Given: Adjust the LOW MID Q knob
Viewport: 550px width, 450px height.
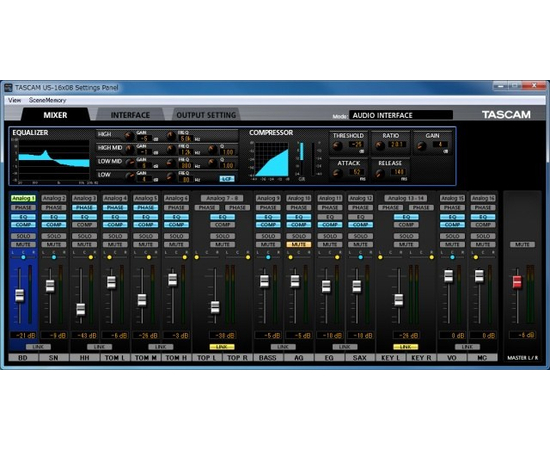Looking at the screenshot, I should pyautogui.click(x=212, y=162).
